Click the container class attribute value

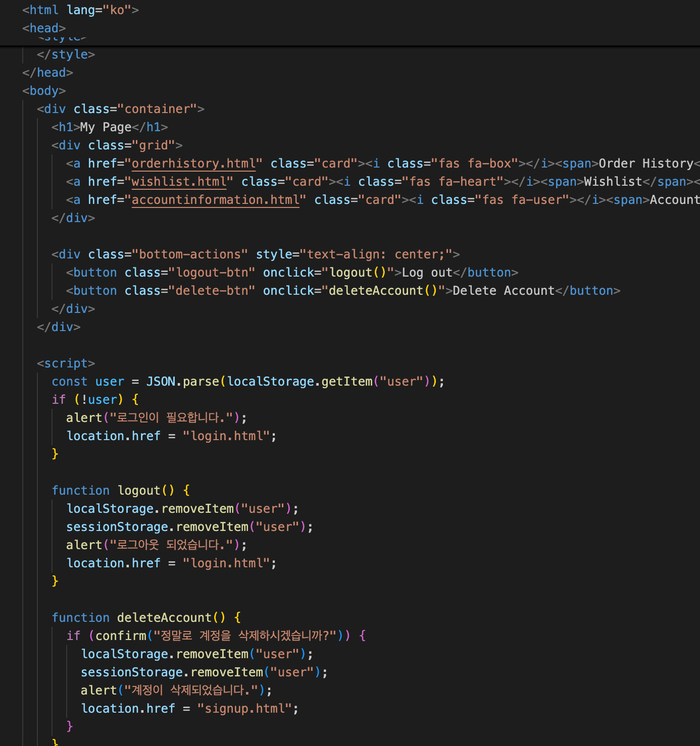[x=161, y=109]
